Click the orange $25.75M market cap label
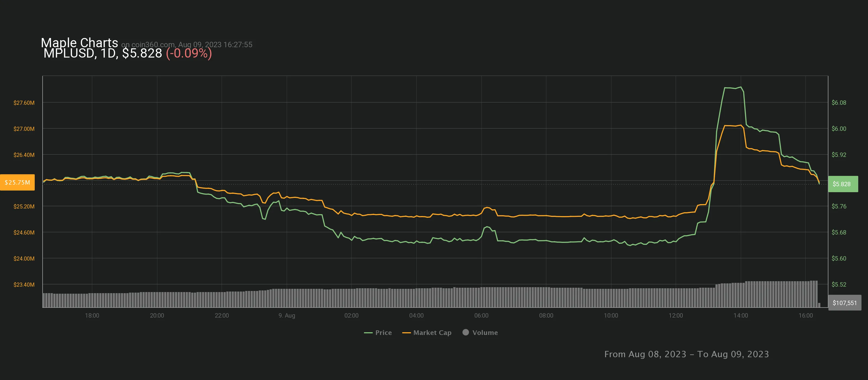Screen dimensions: 868x380 point(18,182)
